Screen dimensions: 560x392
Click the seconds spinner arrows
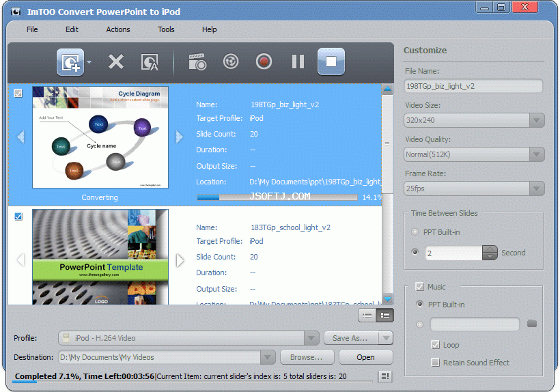[x=490, y=253]
